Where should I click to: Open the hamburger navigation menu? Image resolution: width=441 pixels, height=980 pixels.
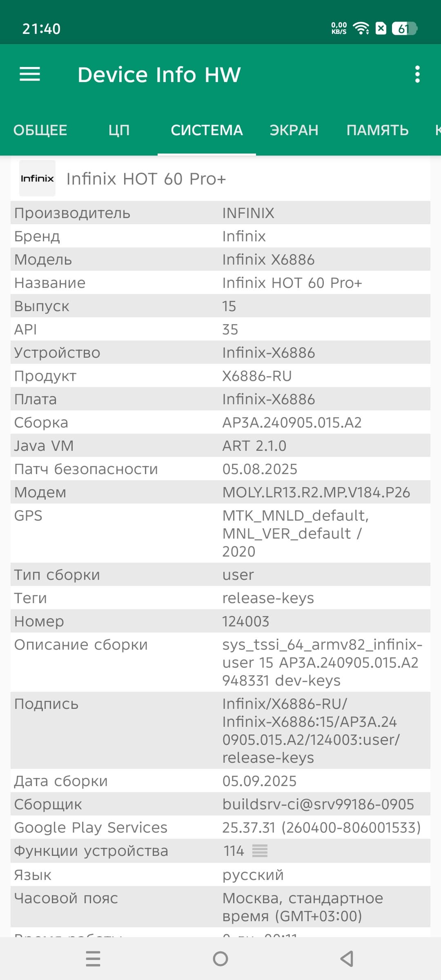30,74
